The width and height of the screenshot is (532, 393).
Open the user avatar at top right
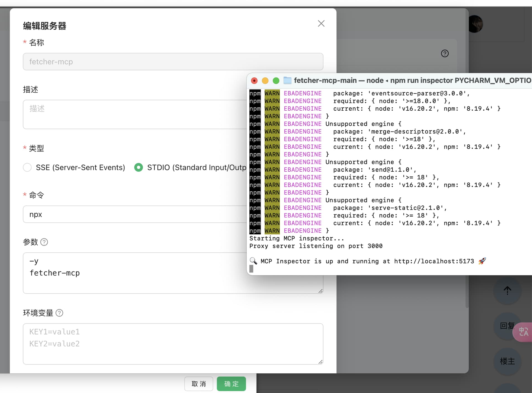coord(475,24)
